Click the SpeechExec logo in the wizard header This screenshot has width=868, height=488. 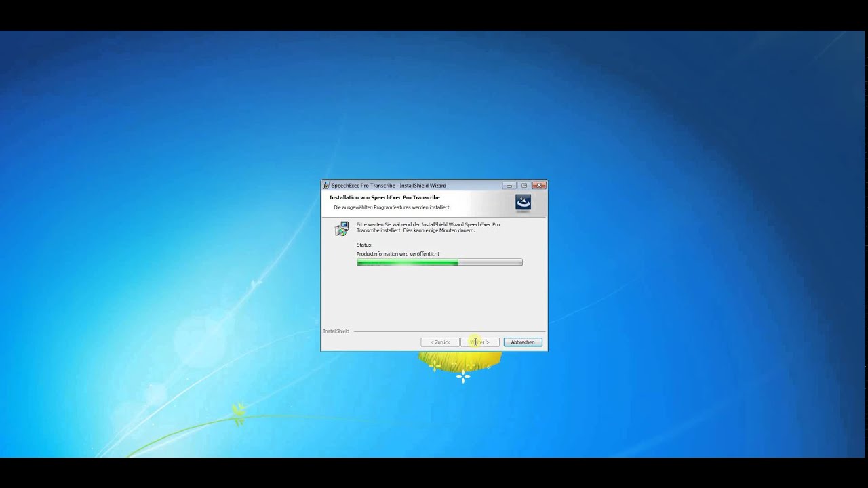click(x=523, y=203)
